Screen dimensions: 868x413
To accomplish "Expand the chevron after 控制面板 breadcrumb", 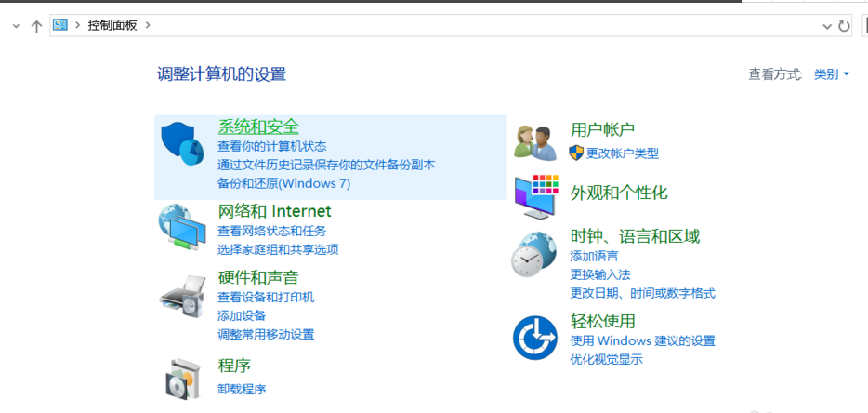I will (x=148, y=26).
